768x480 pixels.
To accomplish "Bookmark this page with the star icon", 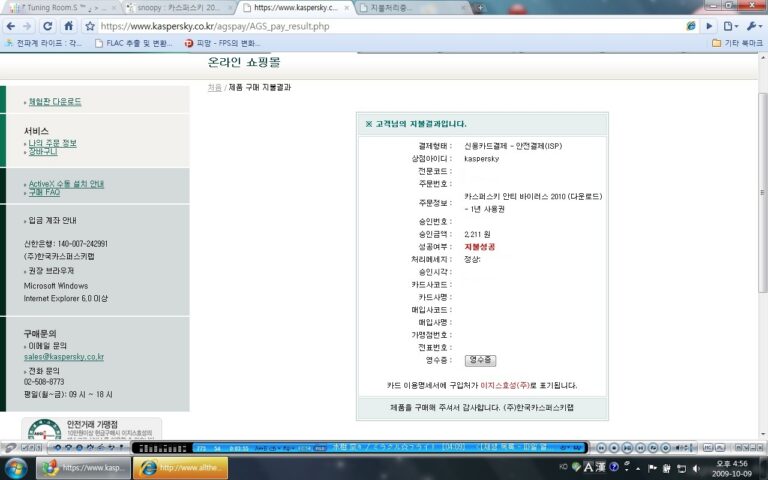I will tap(90, 26).
